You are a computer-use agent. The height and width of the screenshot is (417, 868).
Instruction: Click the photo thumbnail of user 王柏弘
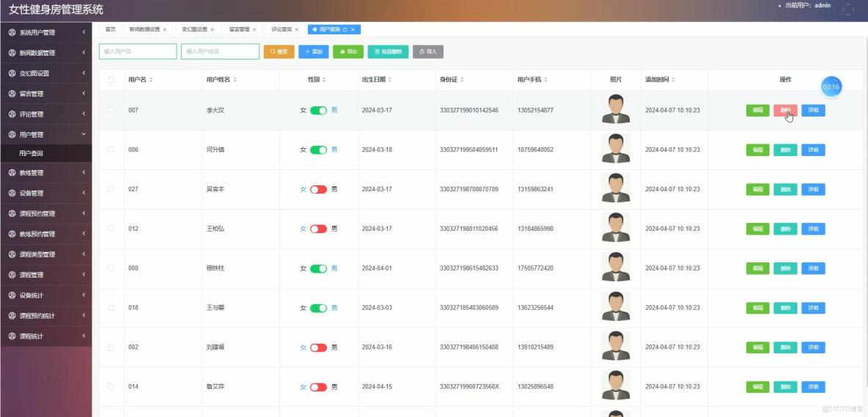(x=616, y=227)
